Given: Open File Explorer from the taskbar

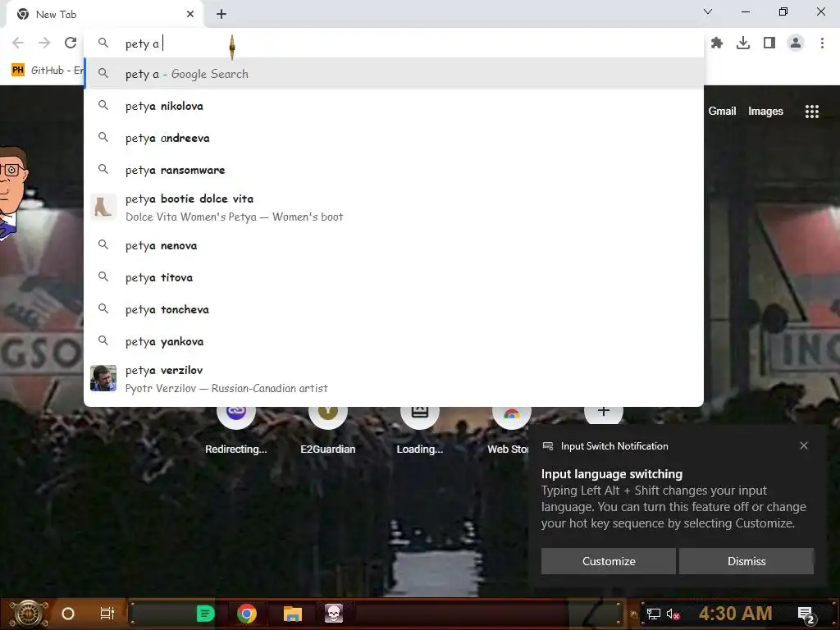Looking at the screenshot, I should (x=293, y=614).
